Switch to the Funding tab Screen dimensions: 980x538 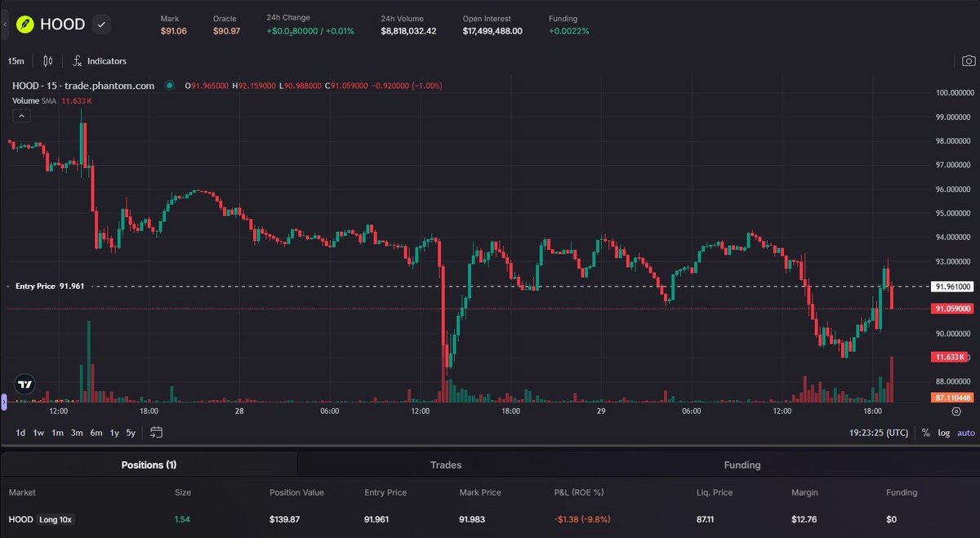coord(742,465)
